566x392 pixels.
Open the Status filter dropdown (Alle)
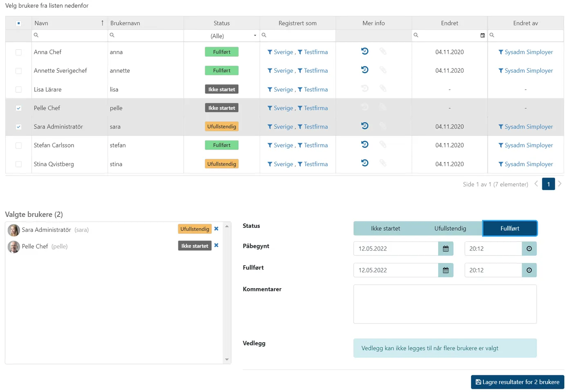(x=221, y=36)
